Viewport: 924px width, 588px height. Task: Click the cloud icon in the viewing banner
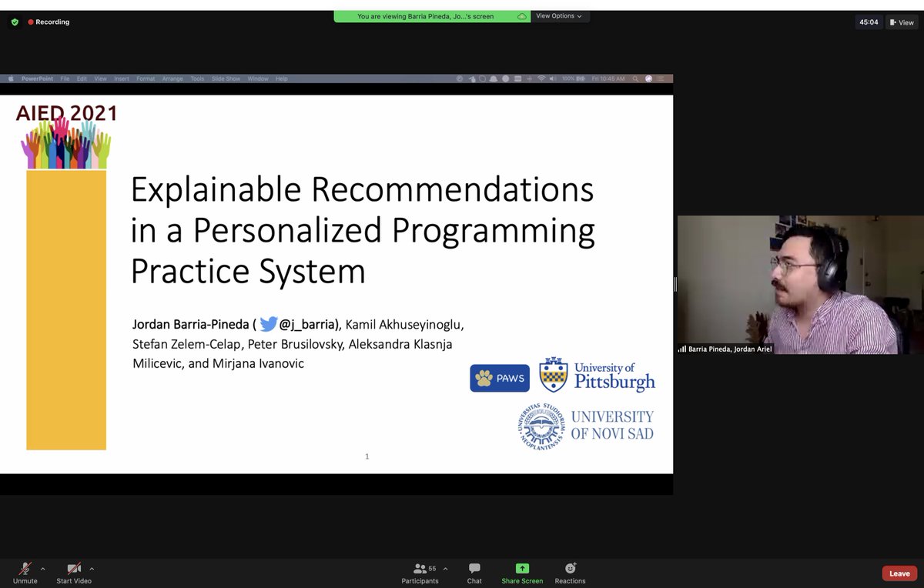[x=521, y=15]
